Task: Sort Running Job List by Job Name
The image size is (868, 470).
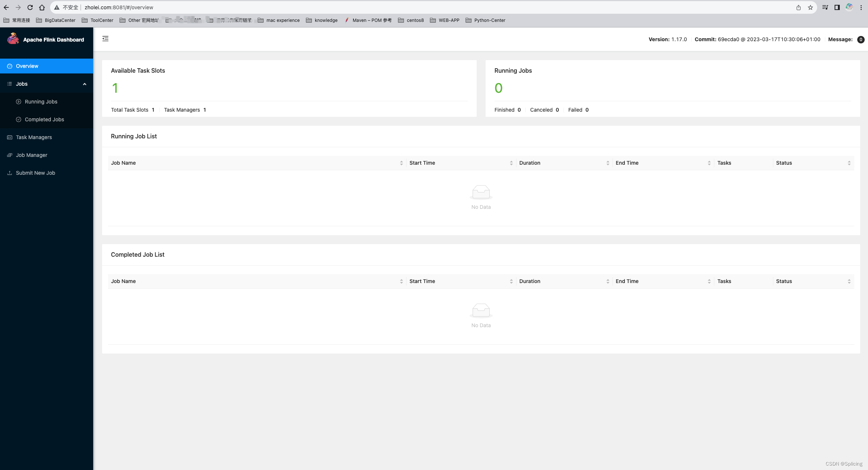Action: coord(401,162)
